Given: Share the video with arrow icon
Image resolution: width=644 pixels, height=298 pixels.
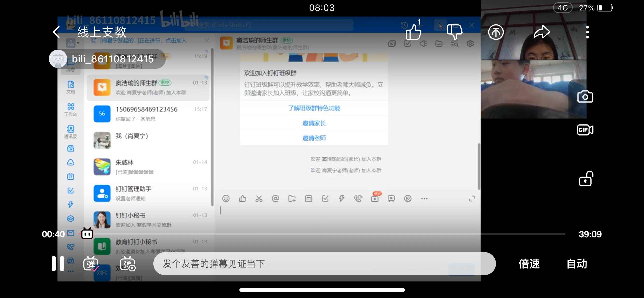Looking at the screenshot, I should (x=542, y=32).
